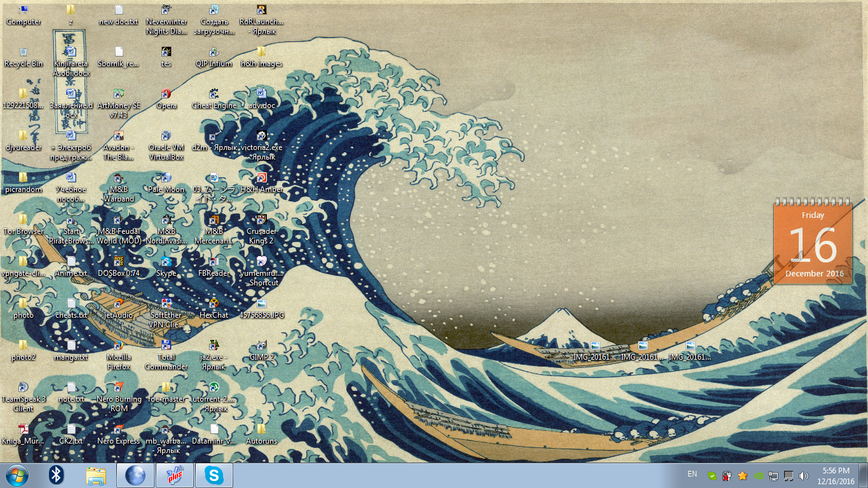
Task: Click the taskbar clock showing 5:56 PM
Action: (x=836, y=475)
